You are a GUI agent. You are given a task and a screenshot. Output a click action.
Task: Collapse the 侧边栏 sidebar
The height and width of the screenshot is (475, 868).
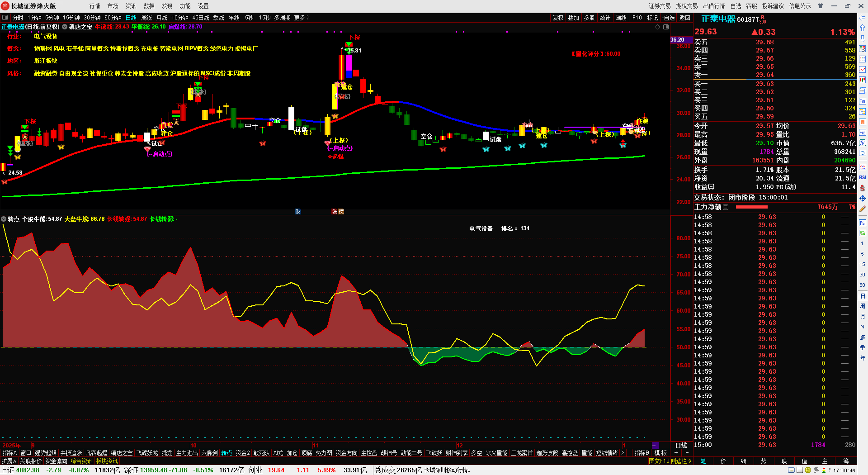tap(682, 461)
